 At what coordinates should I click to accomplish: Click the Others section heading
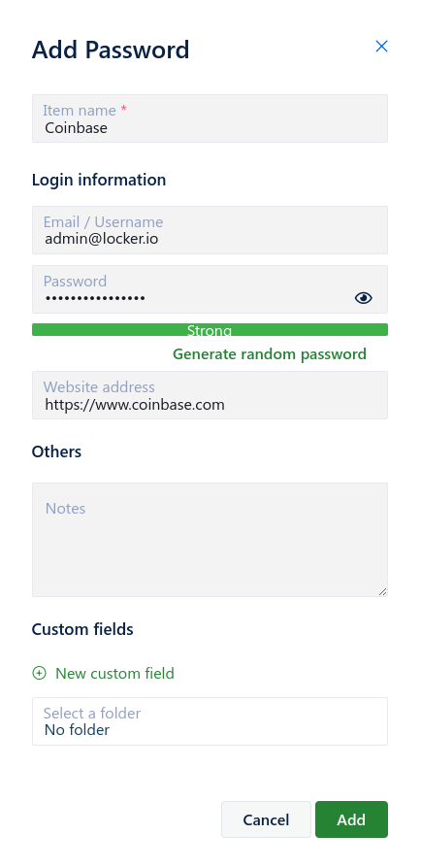pyautogui.click(x=56, y=451)
